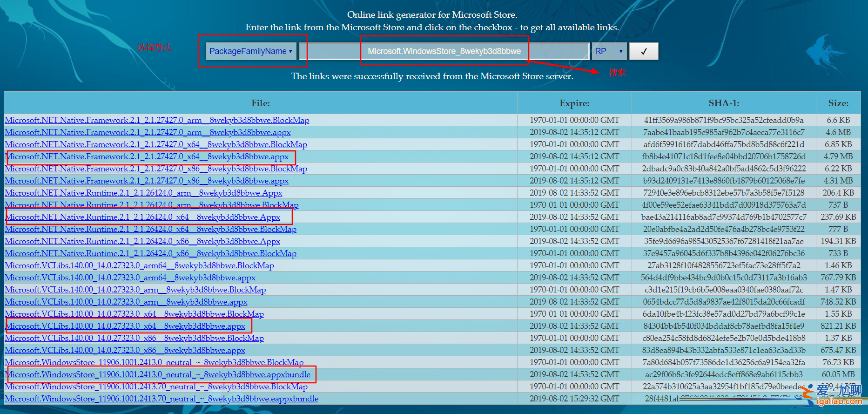The height and width of the screenshot is (414, 868).
Task: Open VCLibs 14.0.27323.0 x86 appx link
Action: pyautogui.click(x=125, y=351)
